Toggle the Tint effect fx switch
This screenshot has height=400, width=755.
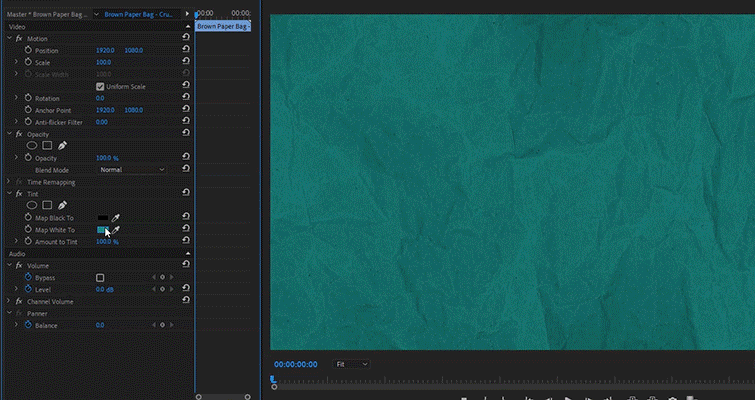pyautogui.click(x=19, y=193)
